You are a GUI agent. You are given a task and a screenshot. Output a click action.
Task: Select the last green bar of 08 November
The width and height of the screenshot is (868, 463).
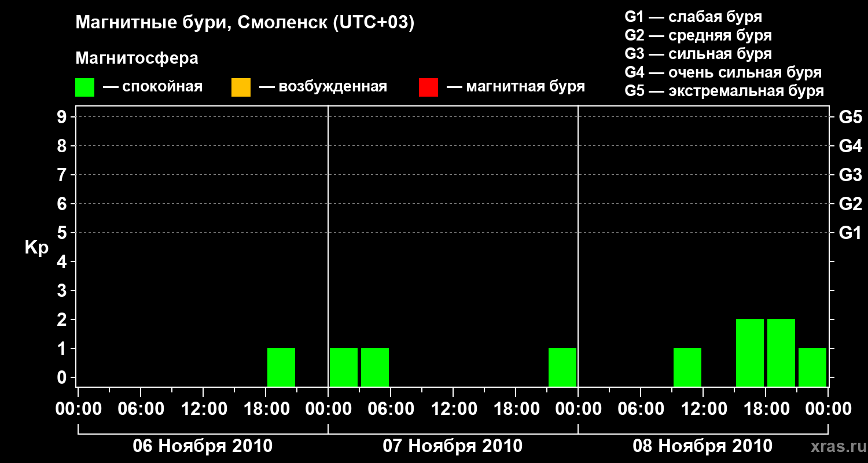coord(812,367)
